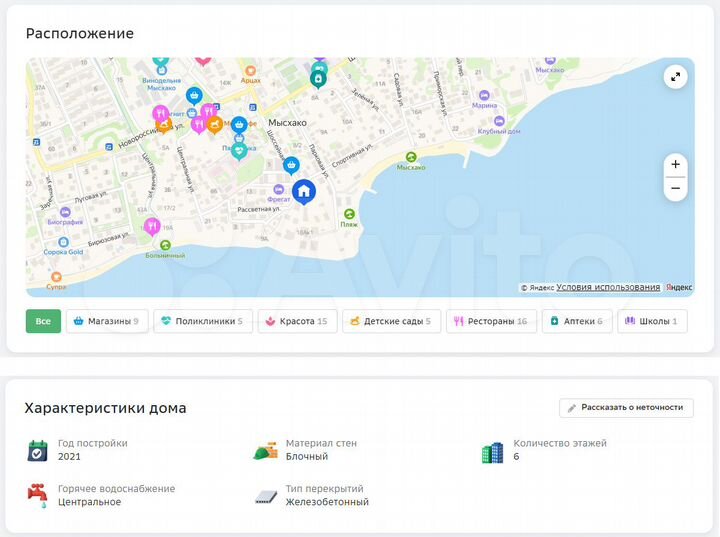Image resolution: width=720 pixels, height=537 pixels.
Task: Filter map by Магазины
Action: [x=107, y=321]
